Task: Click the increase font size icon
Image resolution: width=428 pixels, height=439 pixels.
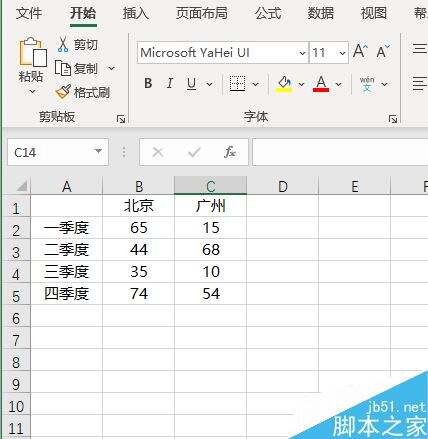Action: coord(360,52)
